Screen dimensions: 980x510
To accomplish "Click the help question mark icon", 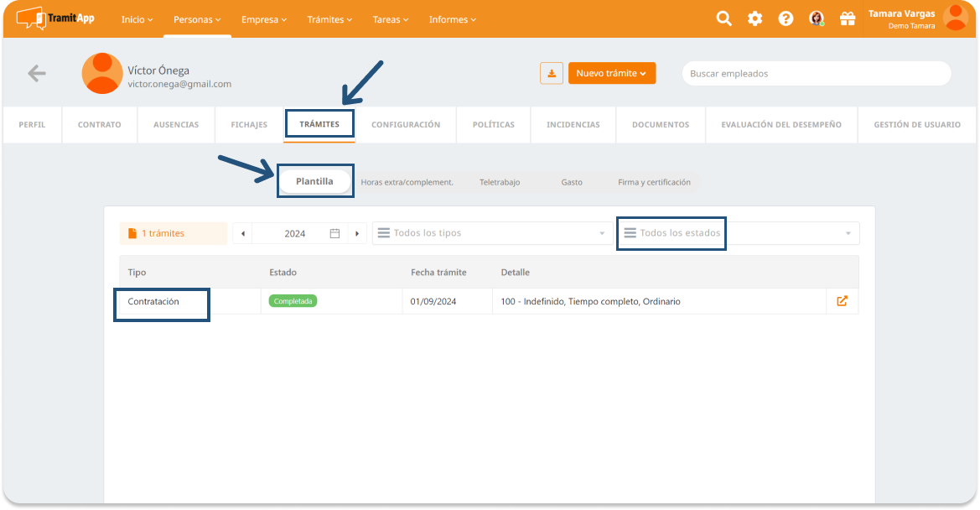I will 786,18.
